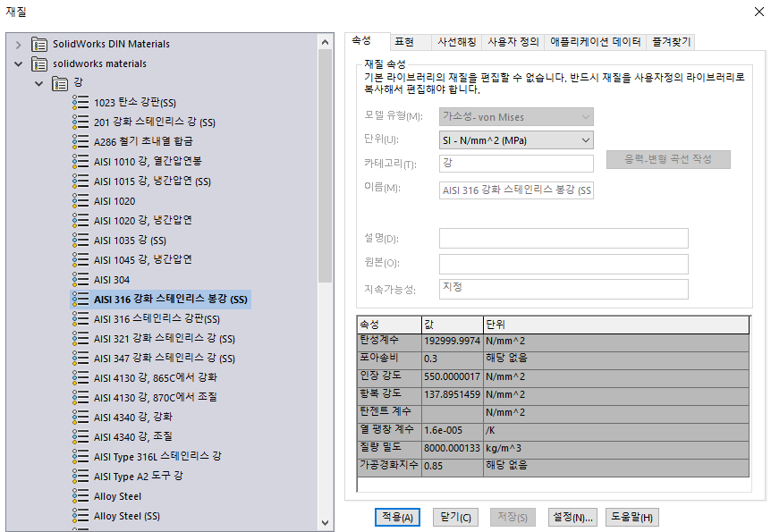771x532 pixels.
Task: Click the material icon next to AISI 4130 강, 870C에서 조질
Action: [80, 397]
